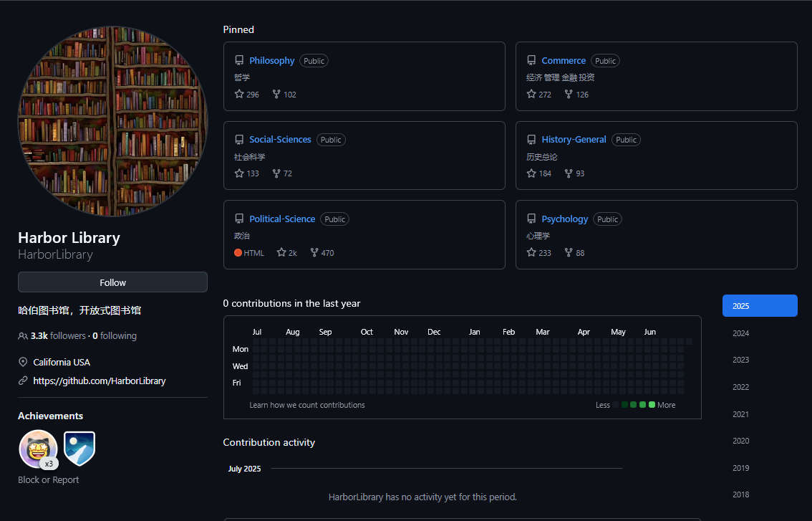Image resolution: width=812 pixels, height=521 pixels.
Task: View Psychology's 88 forks
Action: (x=574, y=252)
